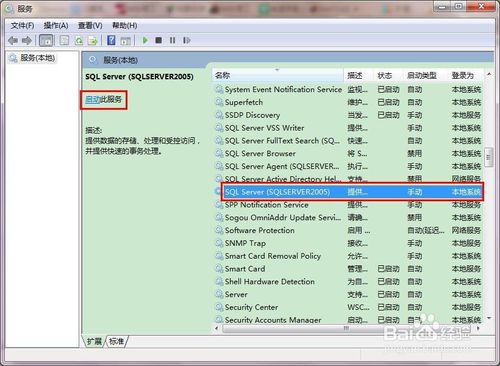Click gear icon beside SNMP Trap
Screen dimensions: 500x366
[219, 243]
